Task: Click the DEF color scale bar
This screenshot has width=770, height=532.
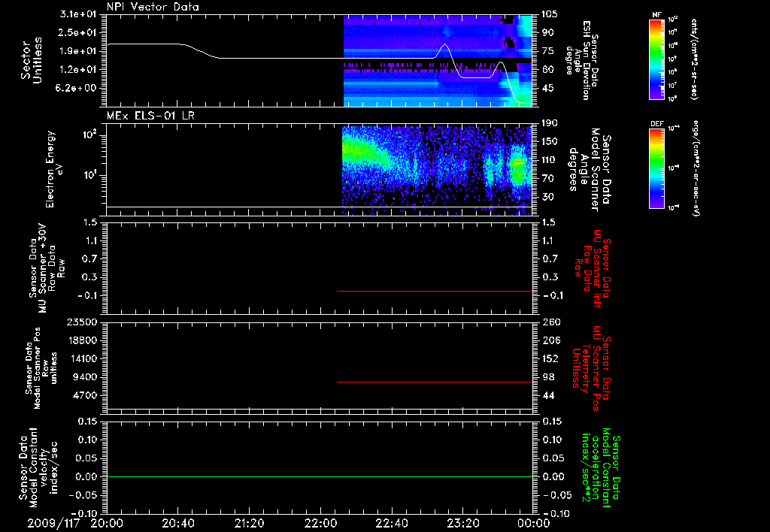Action: [x=656, y=168]
